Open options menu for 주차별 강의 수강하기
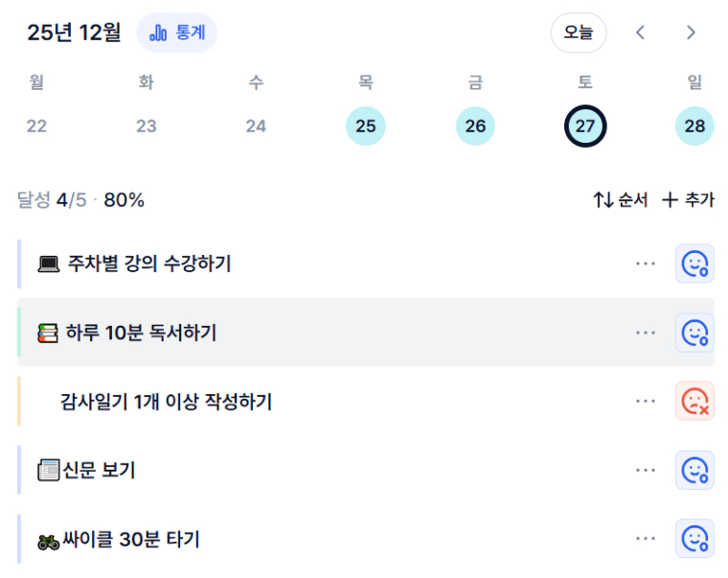The width and height of the screenshot is (728, 578). click(646, 264)
